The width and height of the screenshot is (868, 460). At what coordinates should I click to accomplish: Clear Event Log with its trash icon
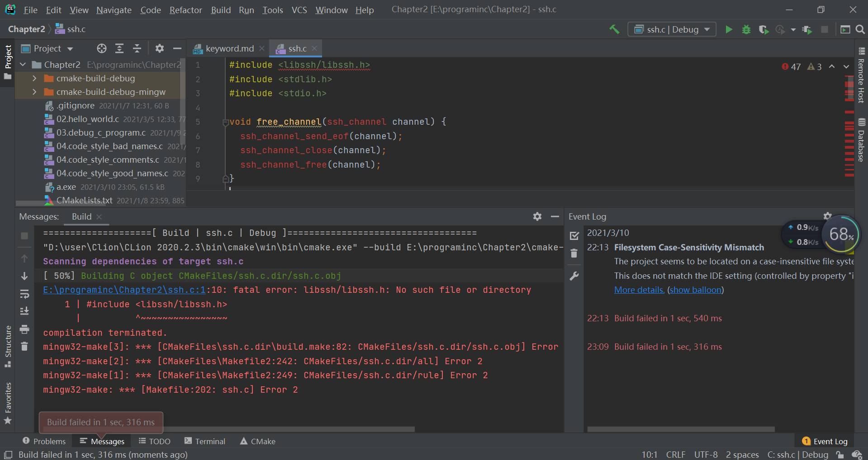tap(574, 253)
